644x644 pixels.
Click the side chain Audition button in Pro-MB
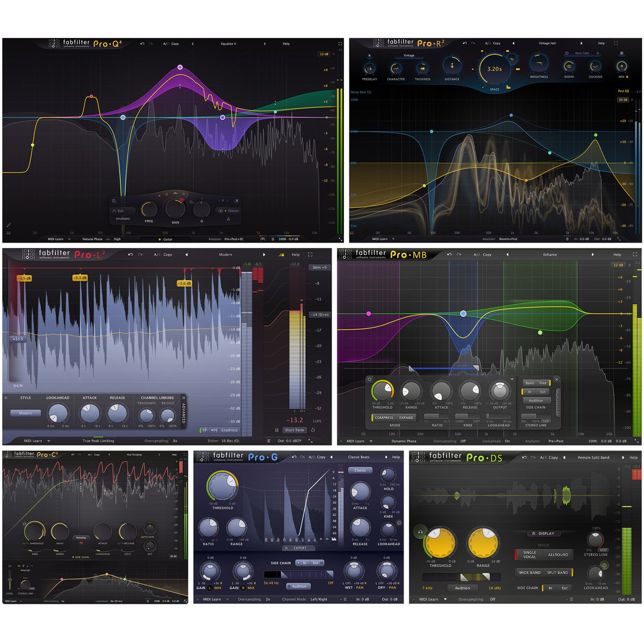point(536,400)
